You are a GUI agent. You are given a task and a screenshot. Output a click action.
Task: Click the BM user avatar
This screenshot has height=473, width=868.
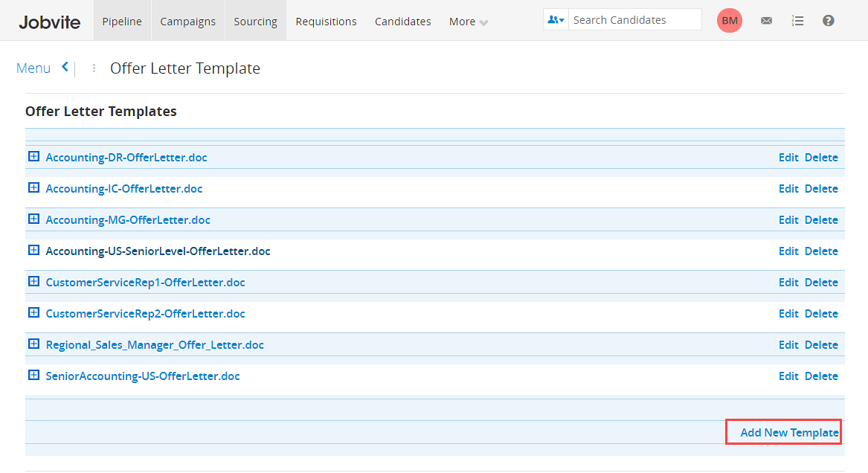click(x=729, y=20)
